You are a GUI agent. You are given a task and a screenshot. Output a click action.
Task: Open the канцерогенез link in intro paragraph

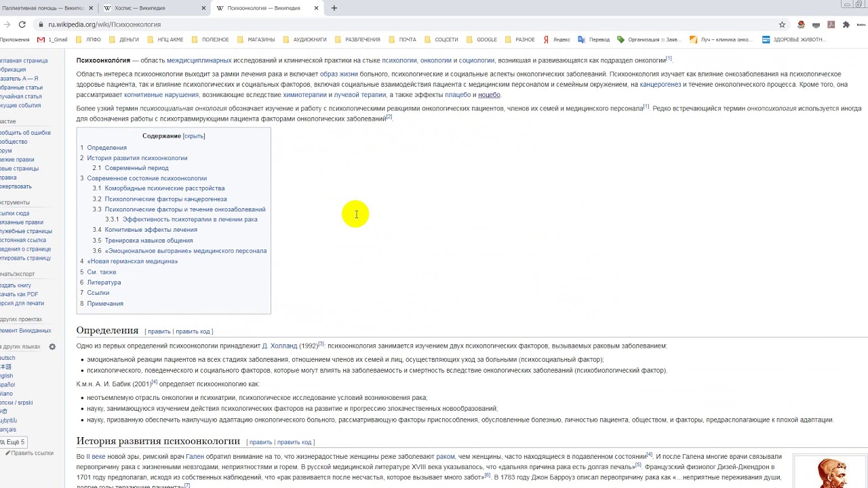tap(660, 85)
